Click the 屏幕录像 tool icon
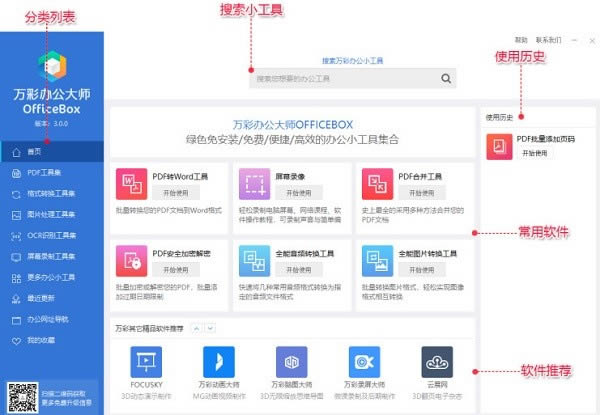Image resolution: width=600 pixels, height=415 pixels. tap(253, 184)
